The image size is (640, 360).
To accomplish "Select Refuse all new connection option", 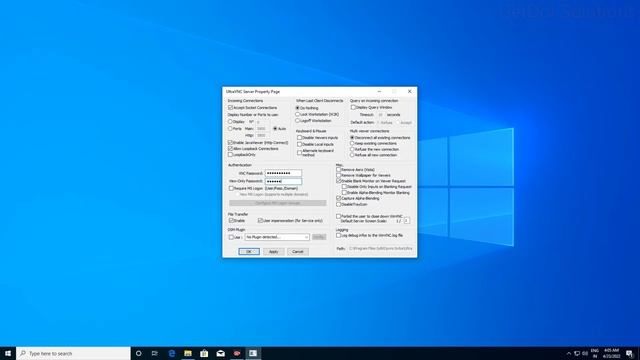I will click(x=352, y=155).
